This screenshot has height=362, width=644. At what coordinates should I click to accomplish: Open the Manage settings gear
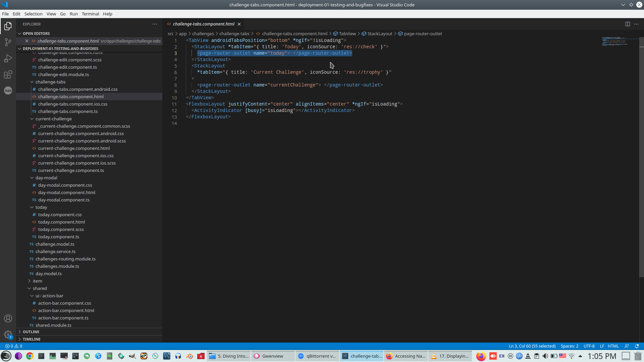coord(8,335)
